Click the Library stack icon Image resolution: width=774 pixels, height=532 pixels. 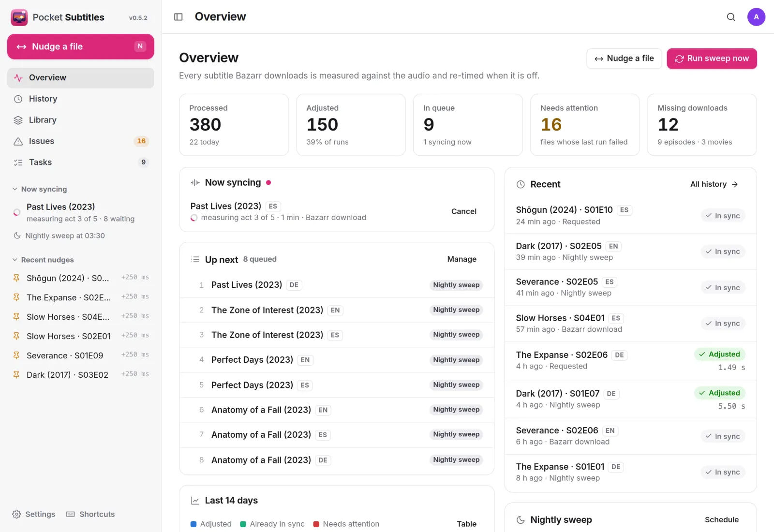pos(18,120)
